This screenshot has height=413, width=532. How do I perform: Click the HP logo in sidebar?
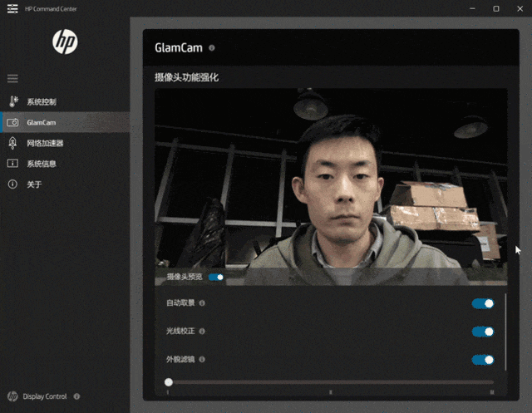(65, 42)
